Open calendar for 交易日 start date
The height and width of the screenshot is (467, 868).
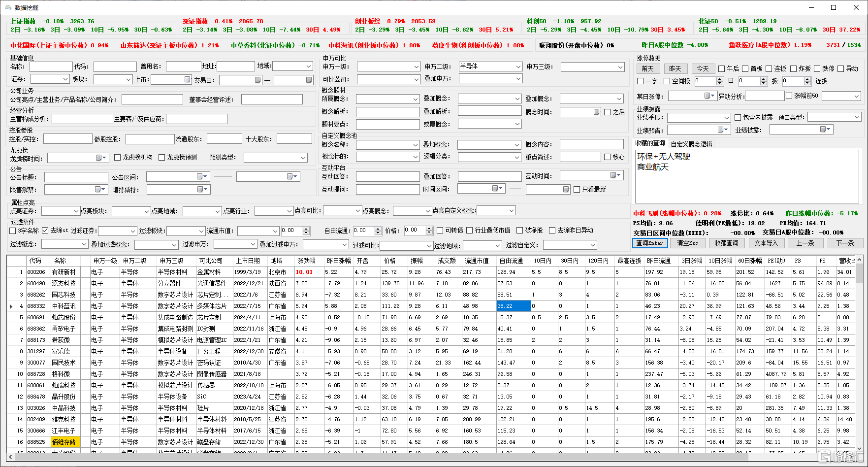click(x=257, y=80)
